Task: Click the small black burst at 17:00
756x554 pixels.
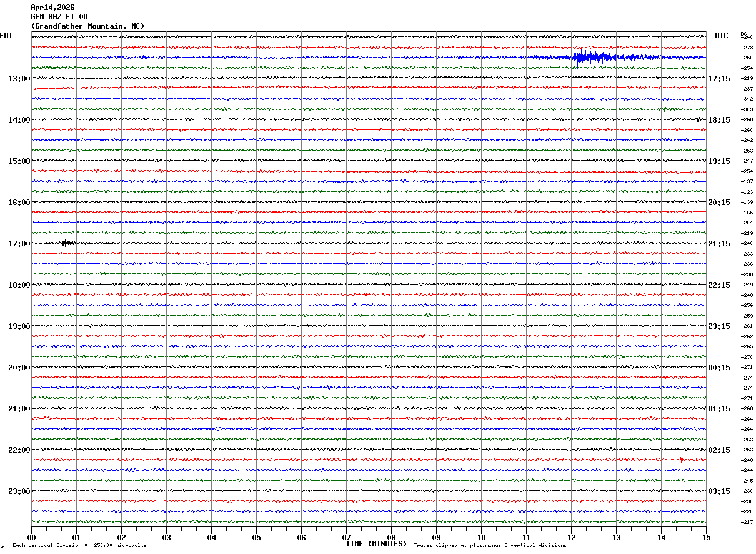Action: pos(67,243)
